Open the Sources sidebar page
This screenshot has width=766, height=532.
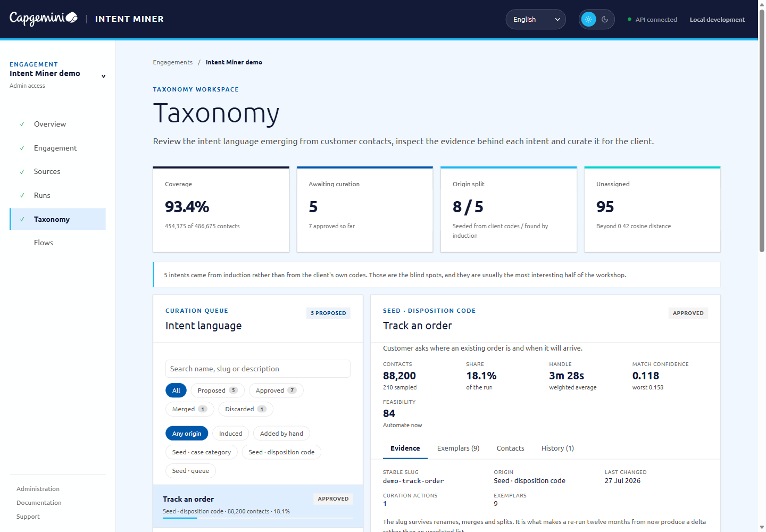pos(57,171)
